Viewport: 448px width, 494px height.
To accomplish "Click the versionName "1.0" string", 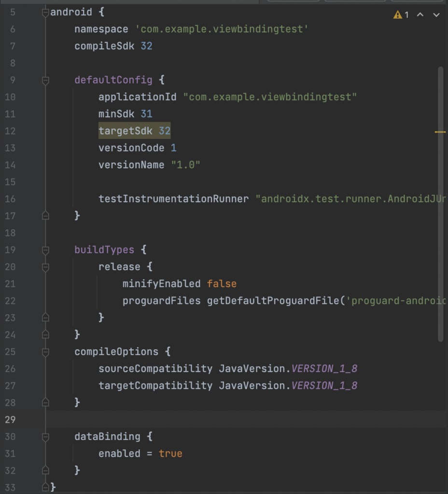I will point(185,165).
